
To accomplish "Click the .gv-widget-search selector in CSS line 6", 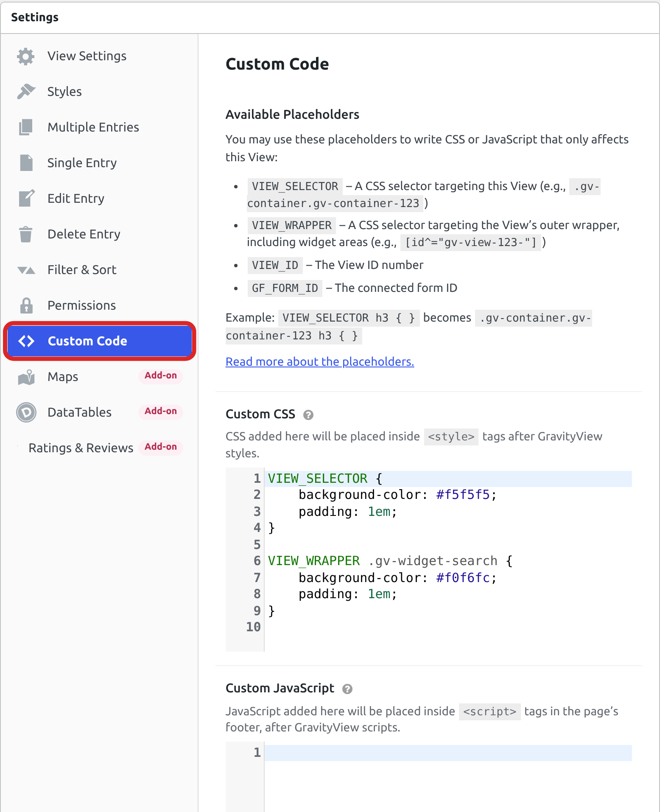I will 433,561.
